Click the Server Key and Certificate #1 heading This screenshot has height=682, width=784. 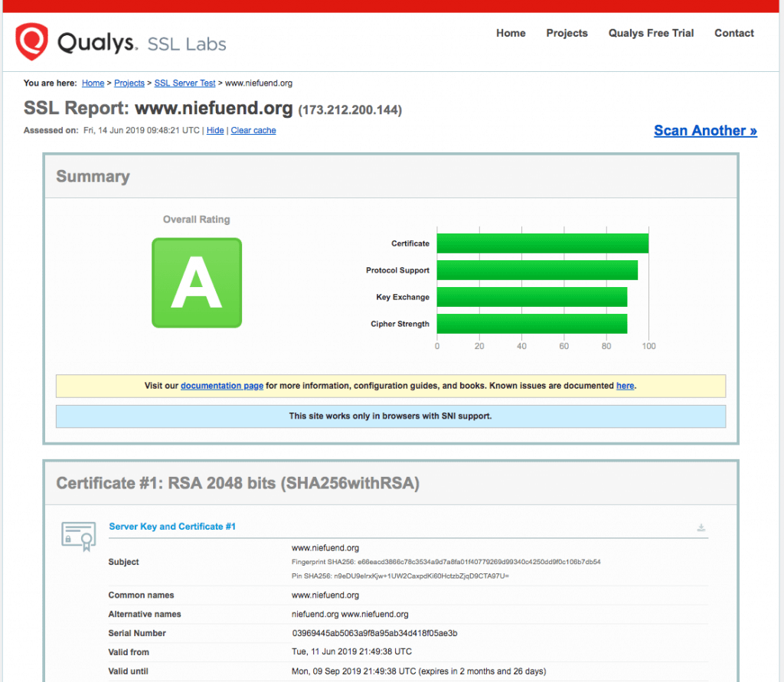[172, 527]
